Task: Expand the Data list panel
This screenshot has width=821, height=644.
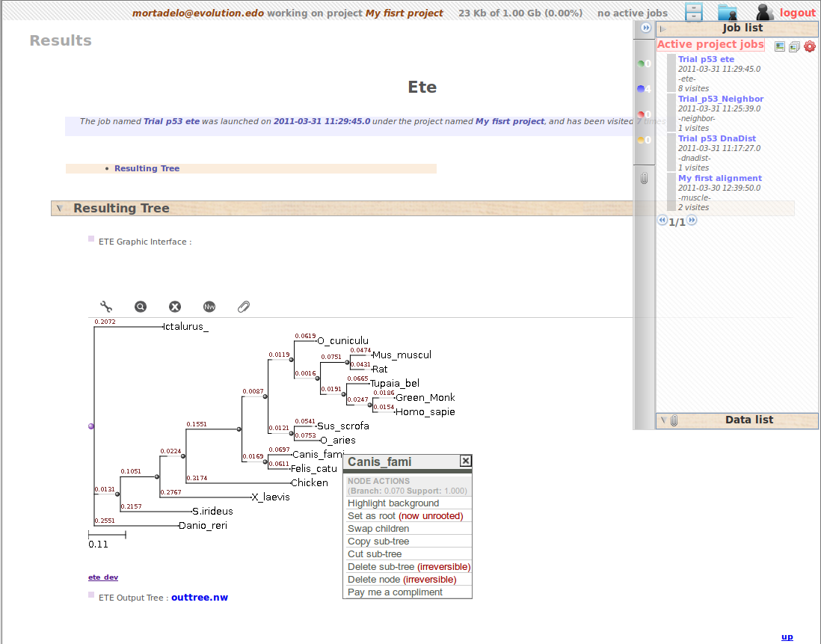Action: coord(662,420)
